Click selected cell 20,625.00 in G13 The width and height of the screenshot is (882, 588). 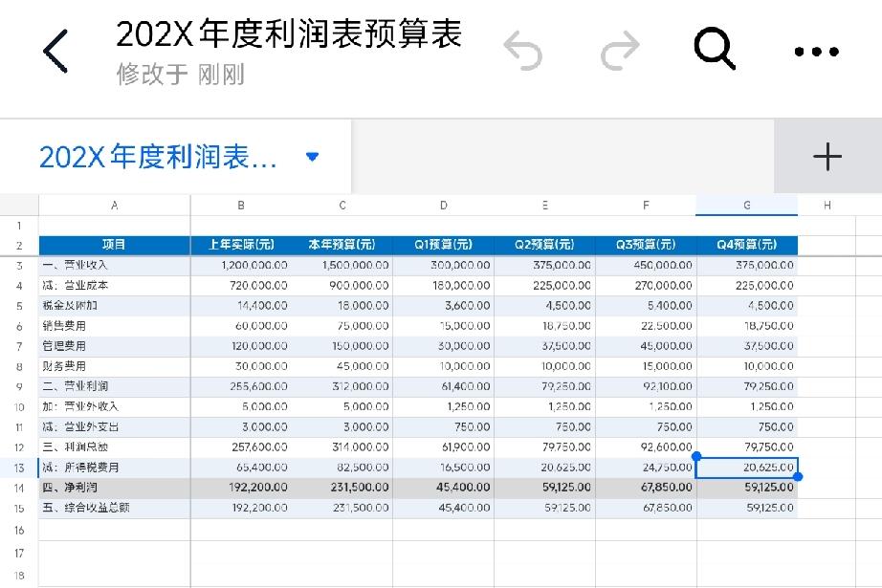coord(747,468)
